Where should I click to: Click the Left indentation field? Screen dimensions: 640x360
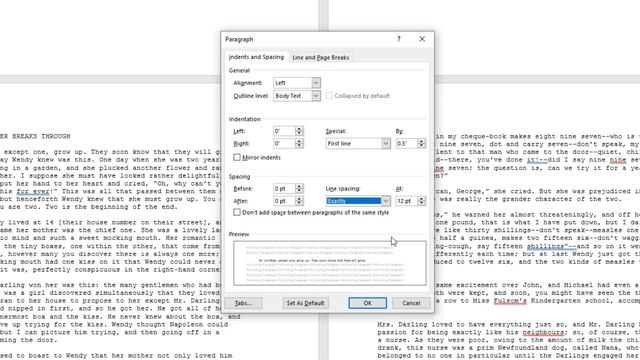tap(284, 131)
